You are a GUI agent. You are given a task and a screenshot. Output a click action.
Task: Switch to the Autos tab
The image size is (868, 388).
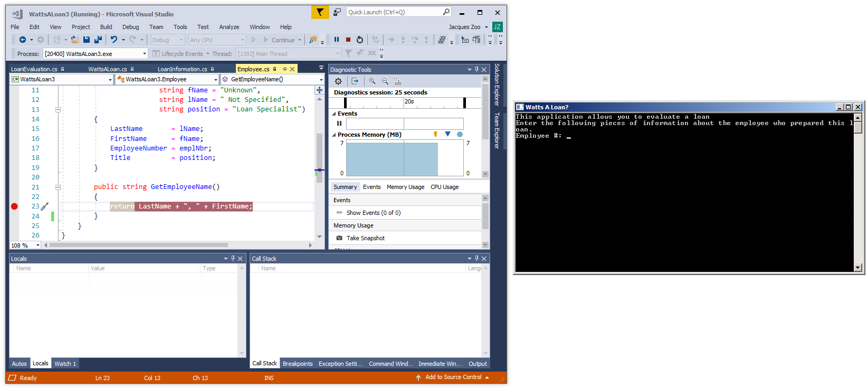click(x=19, y=364)
